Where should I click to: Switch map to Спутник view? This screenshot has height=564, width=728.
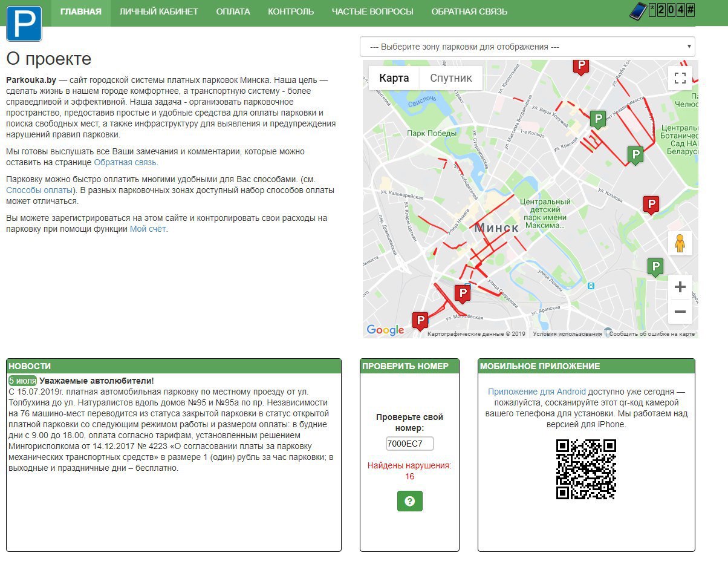click(451, 78)
